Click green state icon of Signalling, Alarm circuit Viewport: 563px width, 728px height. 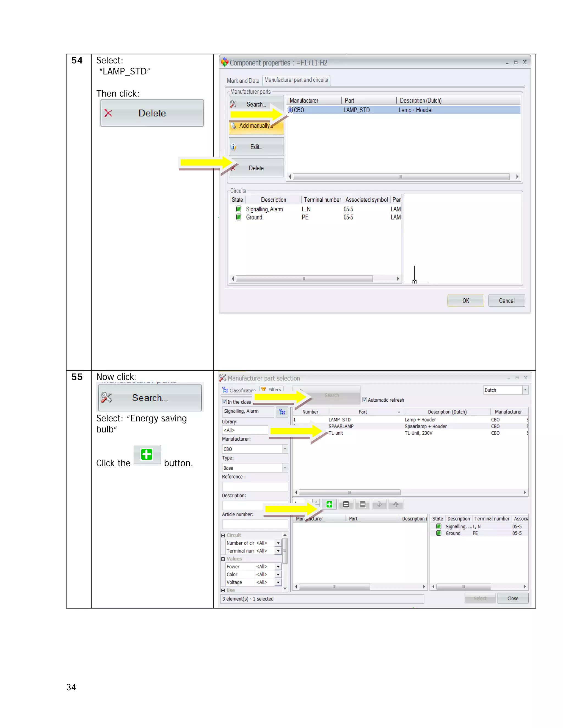click(239, 209)
